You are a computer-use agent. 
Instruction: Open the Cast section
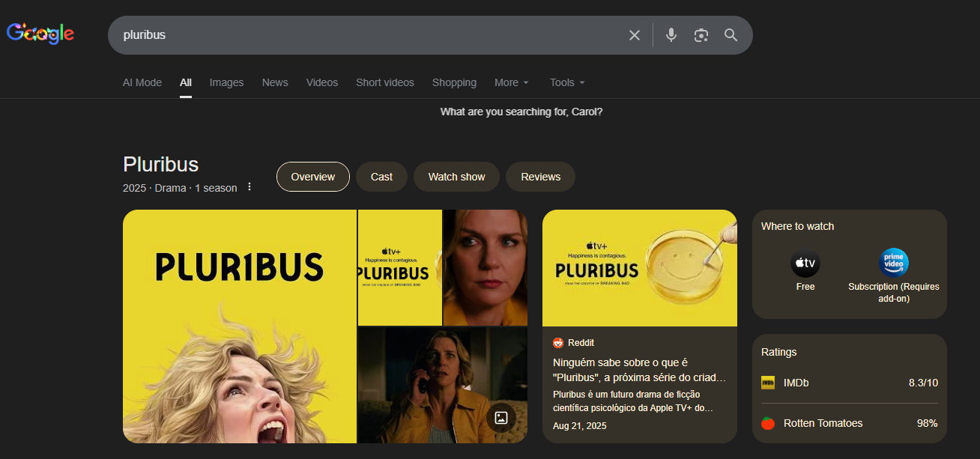pyautogui.click(x=381, y=176)
